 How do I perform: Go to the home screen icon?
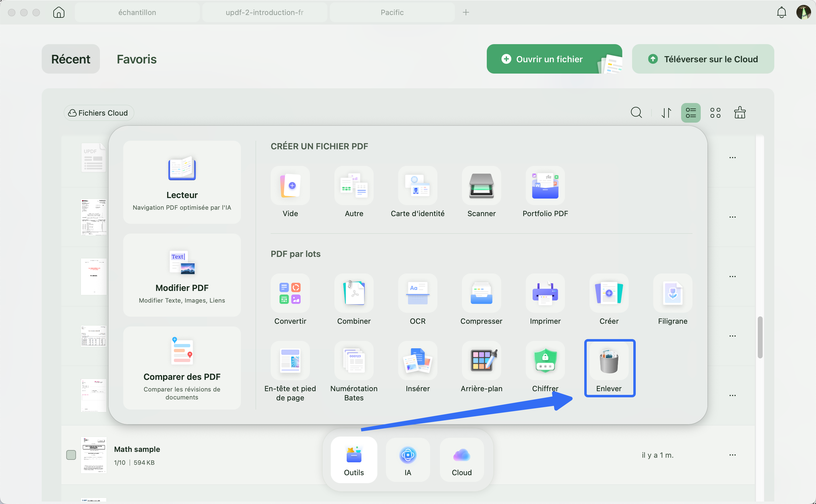pos(59,12)
